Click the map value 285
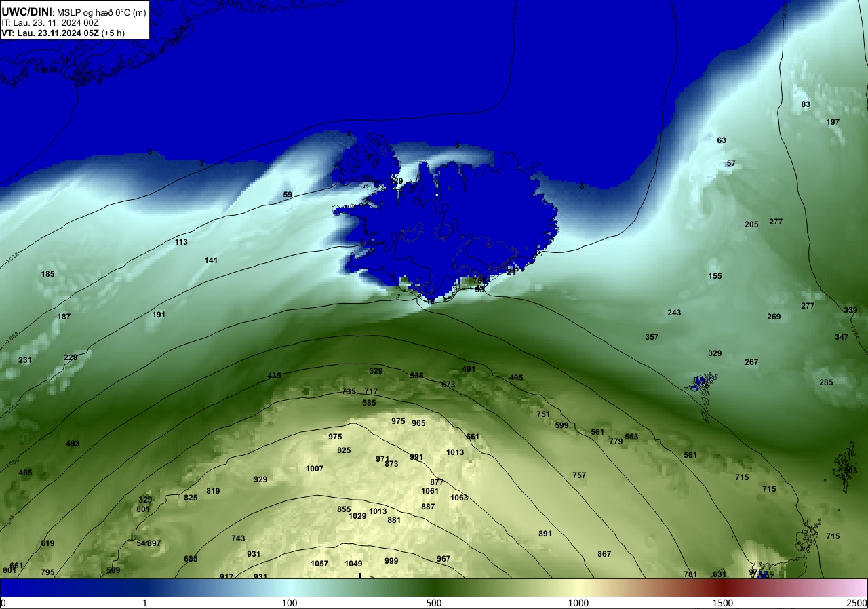Viewport: 868px width, 609px height. point(826,382)
